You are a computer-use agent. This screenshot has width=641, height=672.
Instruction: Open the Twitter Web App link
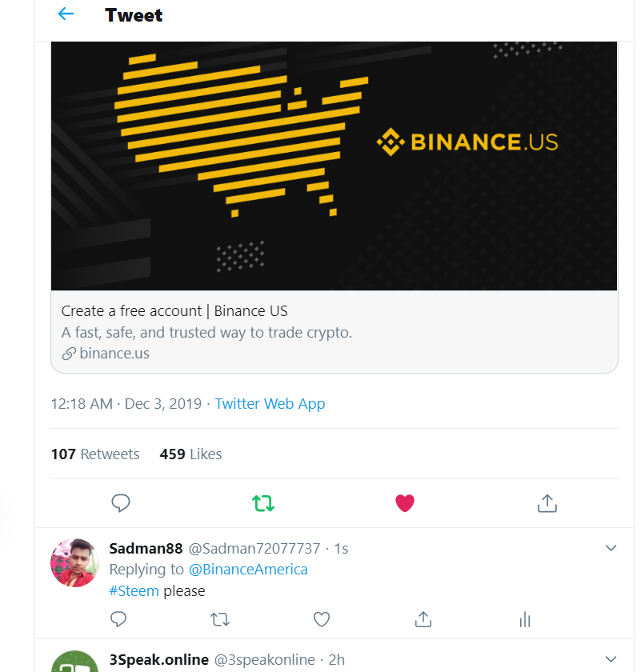click(x=270, y=404)
